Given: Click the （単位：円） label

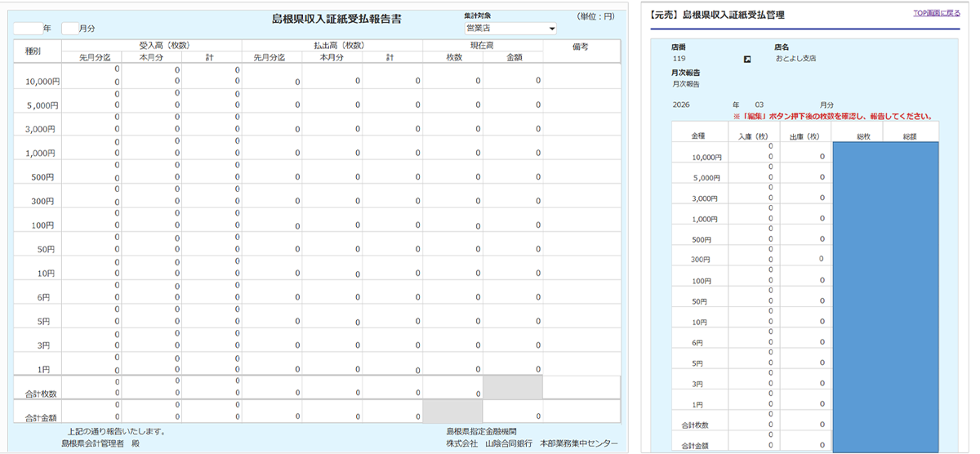Looking at the screenshot, I should (x=597, y=16).
